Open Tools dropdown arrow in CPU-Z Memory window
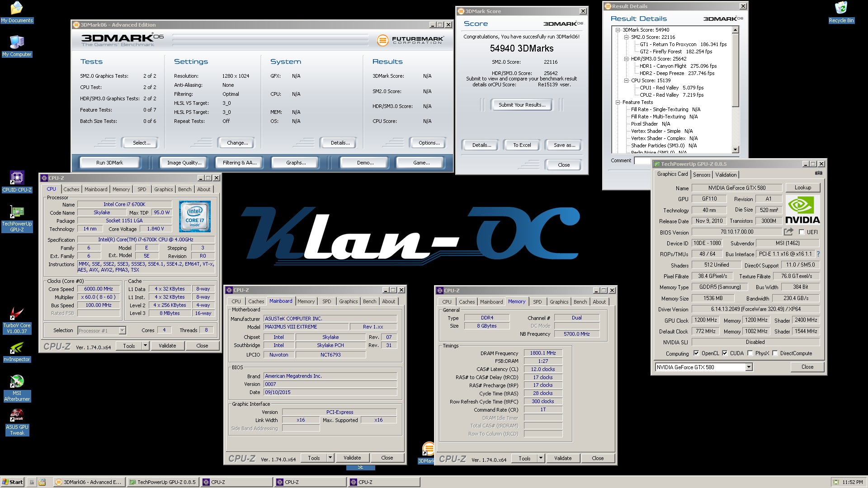 tap(541, 458)
